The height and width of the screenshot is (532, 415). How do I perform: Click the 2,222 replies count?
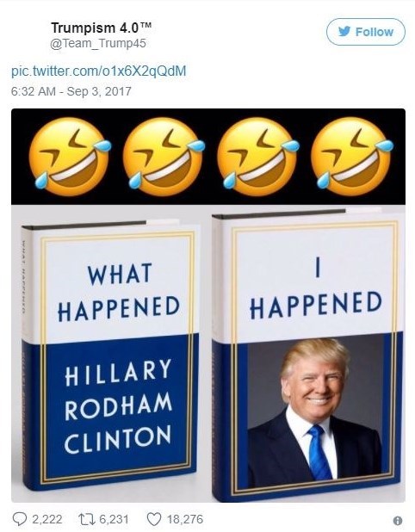(47, 519)
